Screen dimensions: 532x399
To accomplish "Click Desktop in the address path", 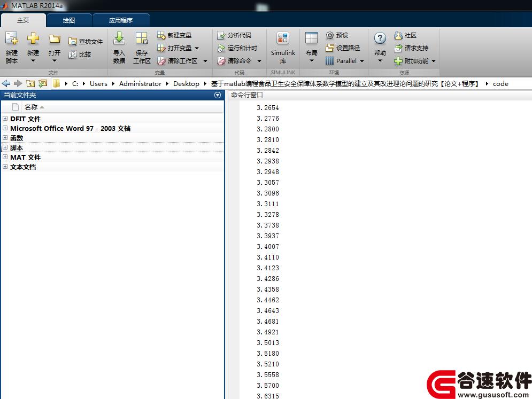I will pos(186,84).
